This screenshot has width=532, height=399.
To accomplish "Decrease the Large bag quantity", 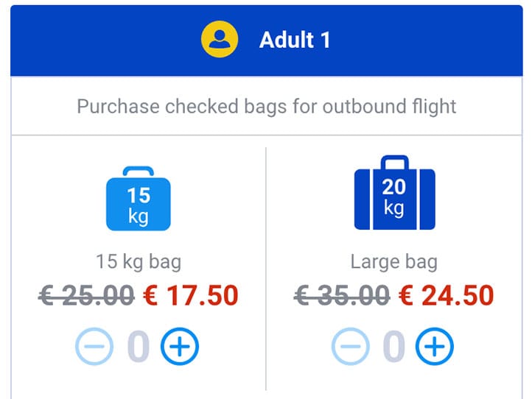I will [x=351, y=346].
